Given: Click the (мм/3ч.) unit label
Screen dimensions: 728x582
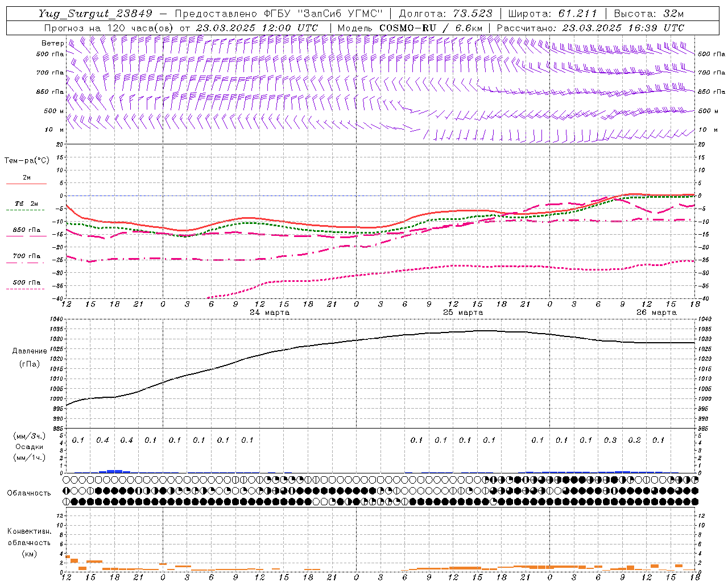Looking at the screenshot, I should [30, 436].
